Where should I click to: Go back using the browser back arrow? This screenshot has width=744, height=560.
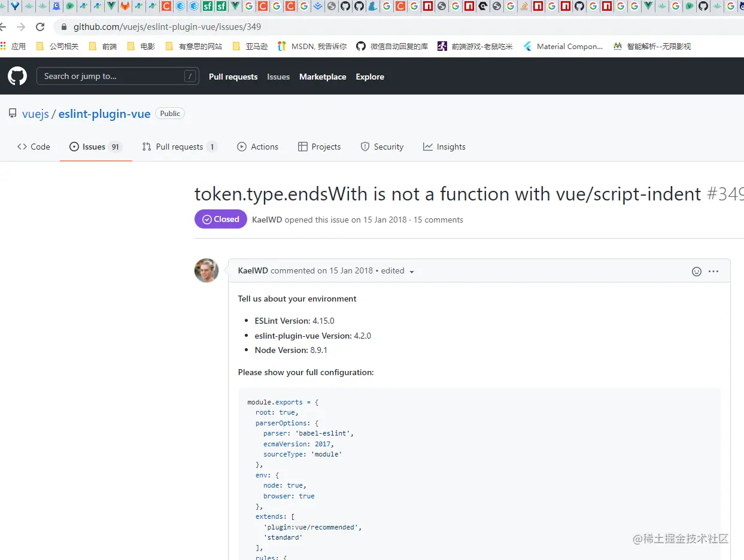point(8,26)
